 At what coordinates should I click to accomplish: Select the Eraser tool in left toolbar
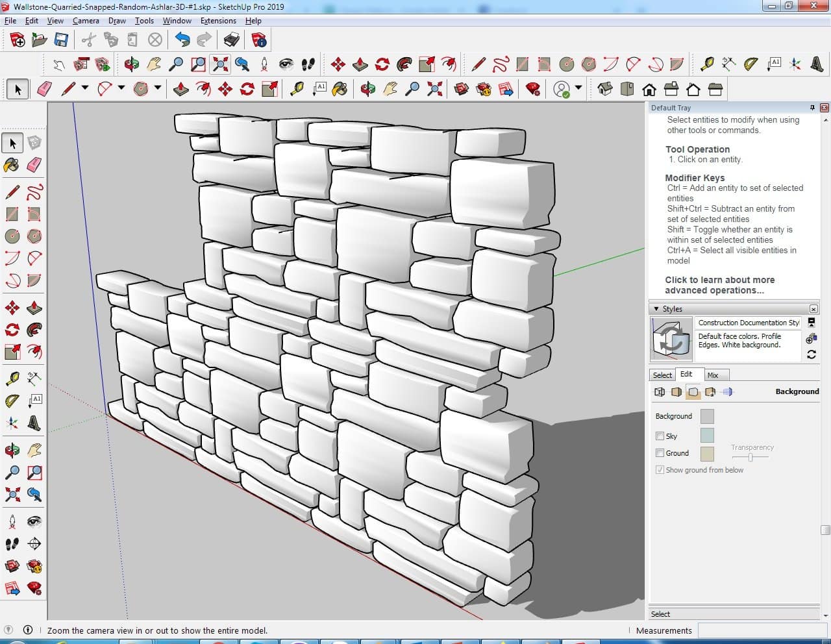point(34,165)
